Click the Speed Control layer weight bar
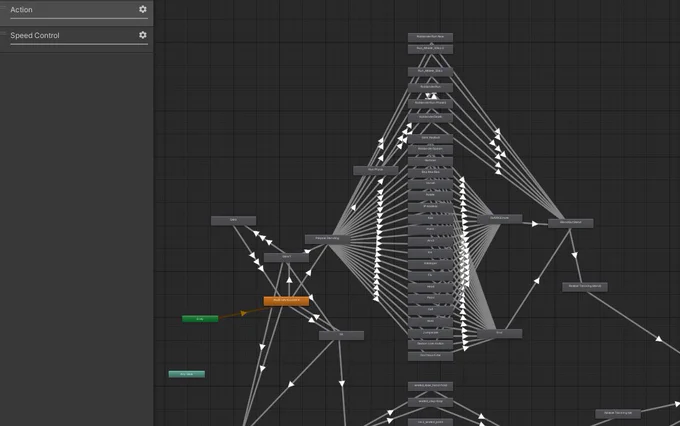 (x=79, y=44)
